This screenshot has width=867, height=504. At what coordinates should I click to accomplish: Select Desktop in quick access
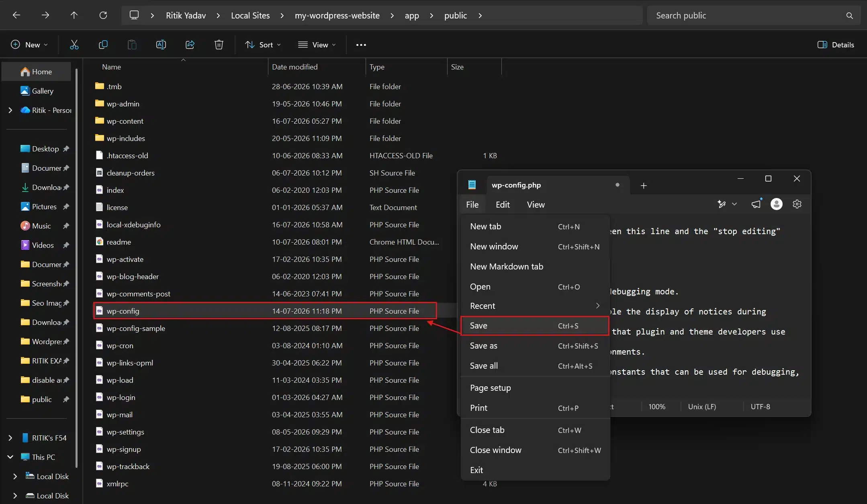40,149
